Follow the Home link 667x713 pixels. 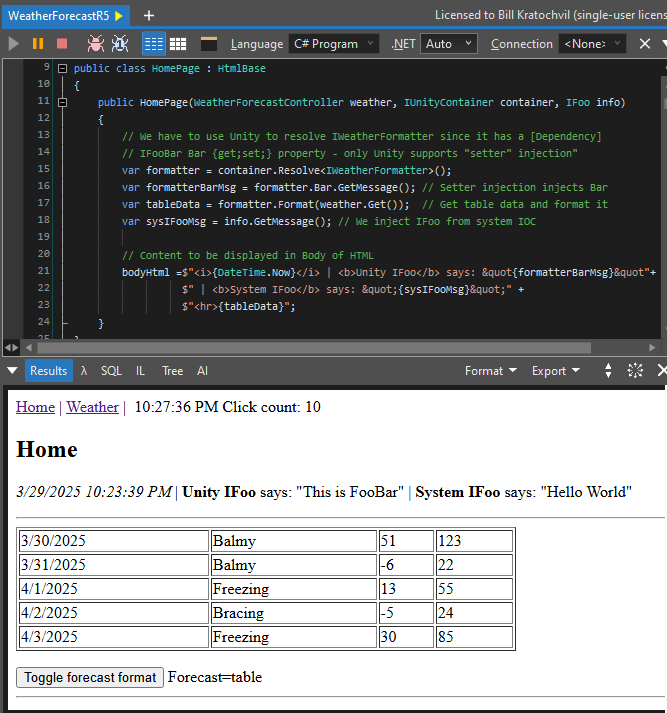coord(35,407)
